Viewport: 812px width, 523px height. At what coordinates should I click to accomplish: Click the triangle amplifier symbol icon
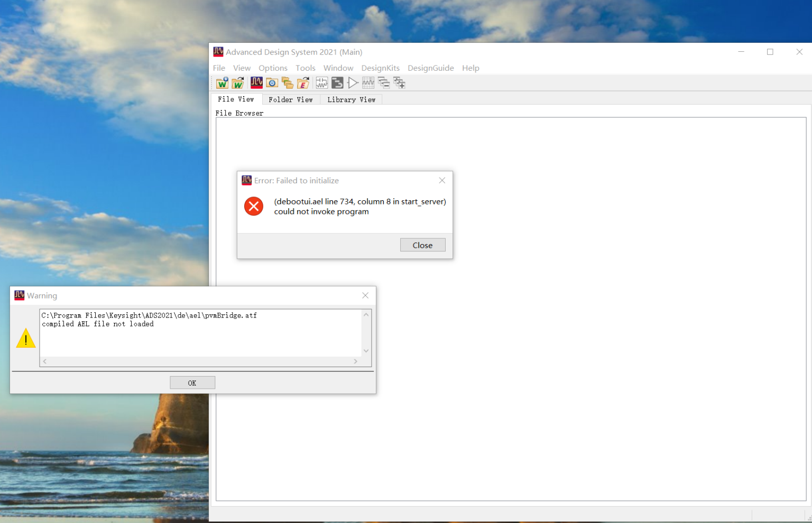pyautogui.click(x=353, y=83)
